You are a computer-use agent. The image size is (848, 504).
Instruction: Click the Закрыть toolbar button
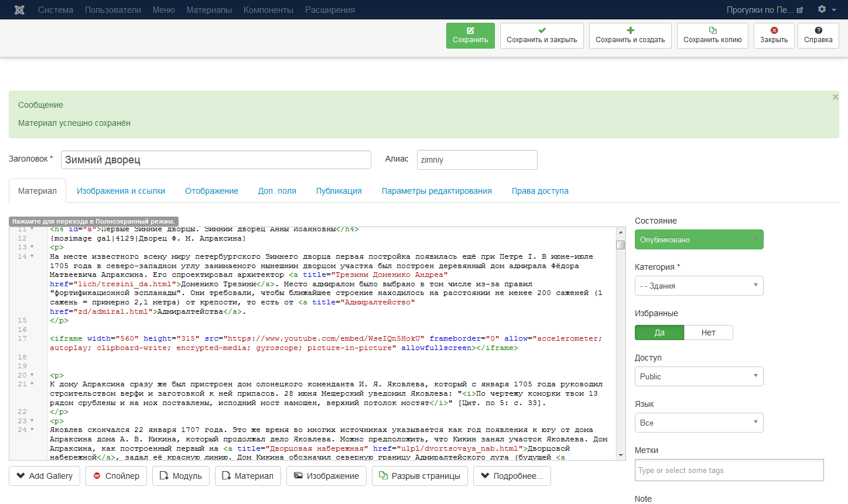(x=774, y=35)
